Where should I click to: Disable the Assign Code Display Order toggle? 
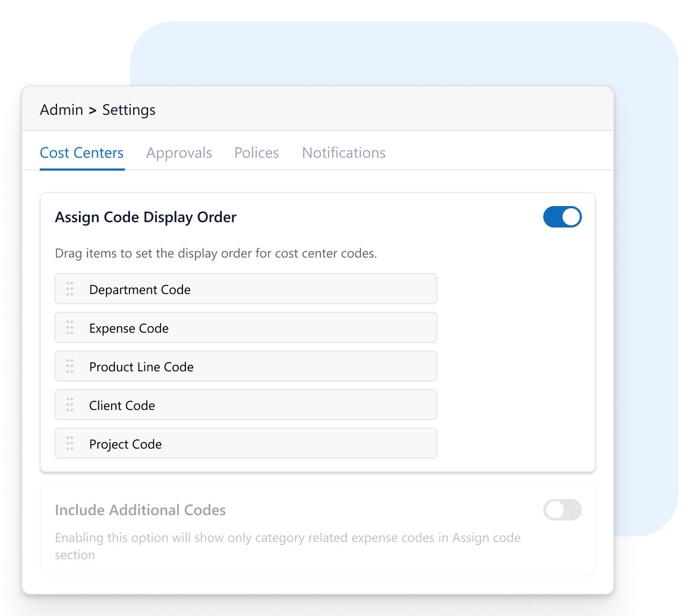pyautogui.click(x=562, y=217)
